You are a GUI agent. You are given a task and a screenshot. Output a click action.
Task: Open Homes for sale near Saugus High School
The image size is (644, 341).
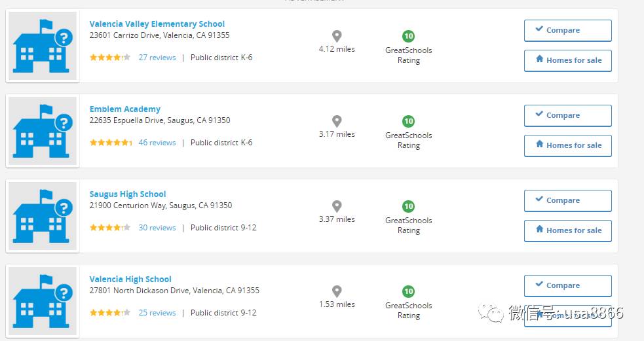567,230
